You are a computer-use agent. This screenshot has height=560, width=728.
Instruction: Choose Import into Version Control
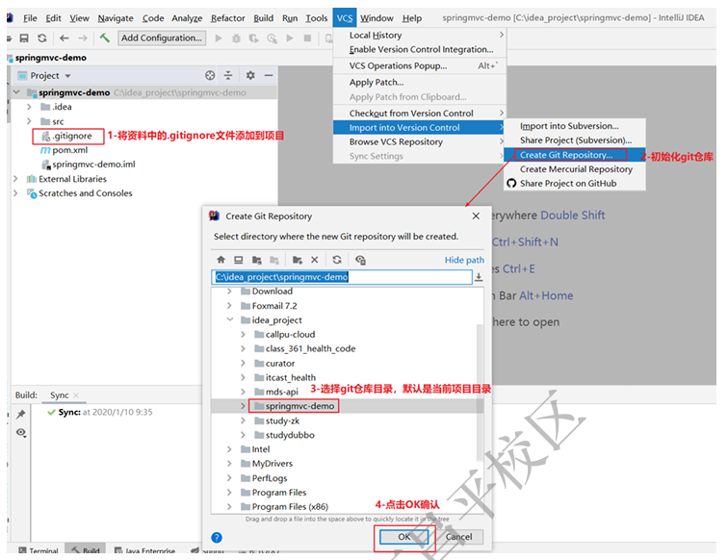(x=419, y=127)
